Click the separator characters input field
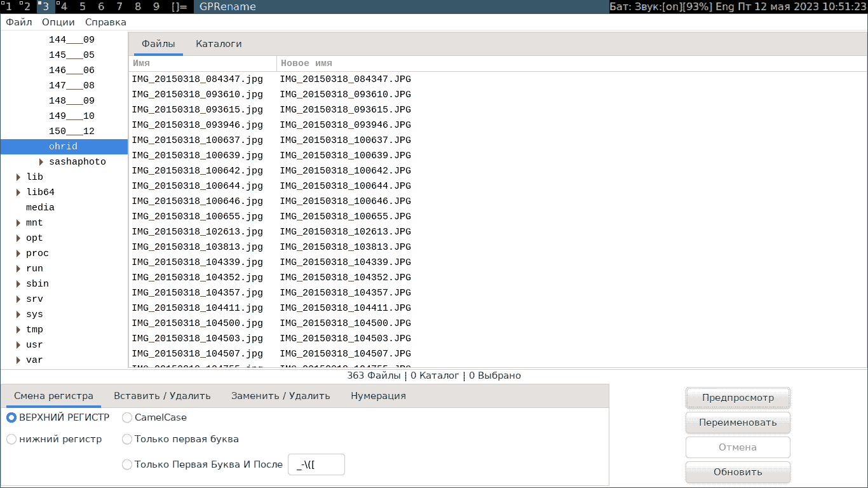 tap(316, 464)
